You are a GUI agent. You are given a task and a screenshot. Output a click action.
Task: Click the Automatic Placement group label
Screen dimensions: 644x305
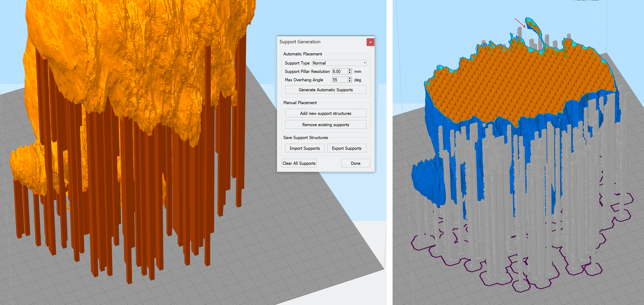tap(303, 54)
